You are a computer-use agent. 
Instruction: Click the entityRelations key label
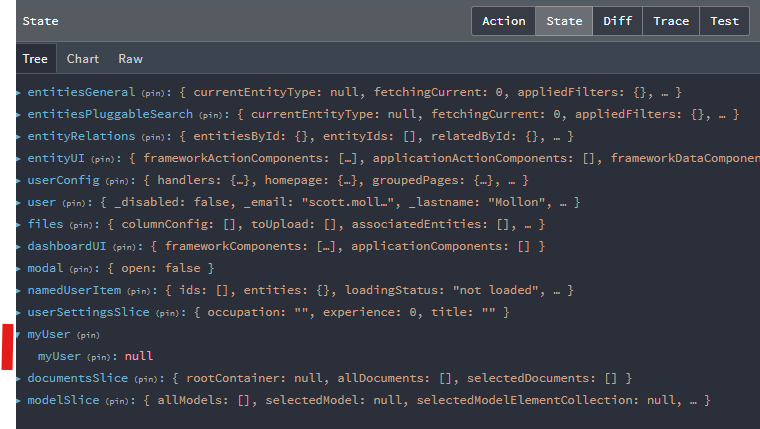click(x=81, y=136)
